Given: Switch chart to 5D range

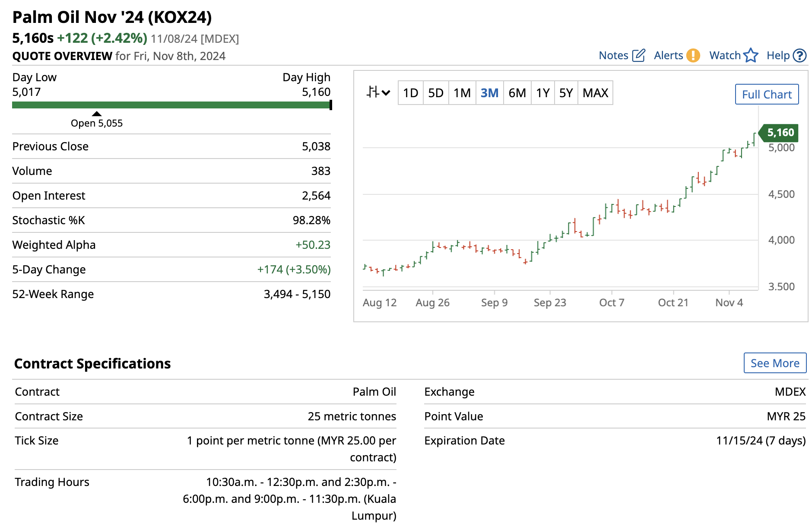Looking at the screenshot, I should (x=436, y=93).
